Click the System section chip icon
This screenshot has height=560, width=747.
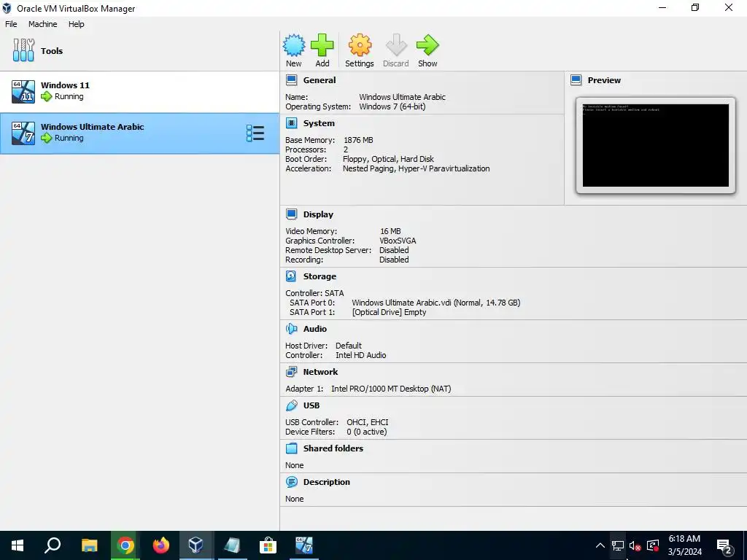pyautogui.click(x=292, y=123)
